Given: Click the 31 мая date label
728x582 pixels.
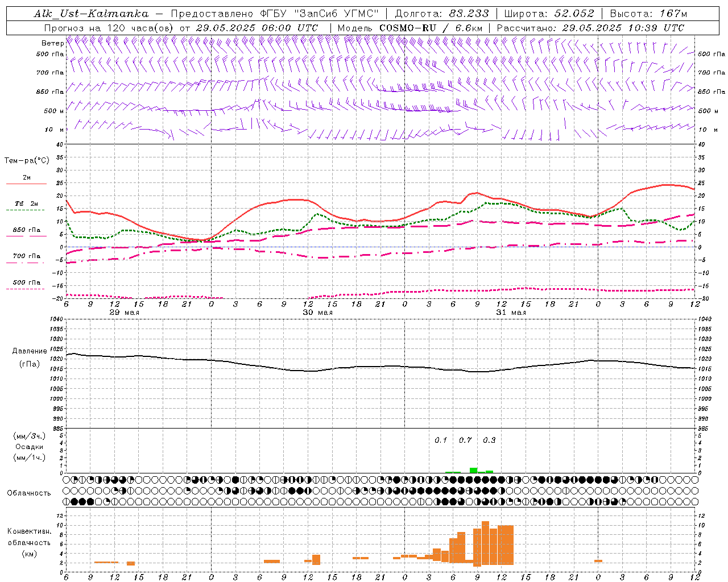Looking at the screenshot, I should [x=511, y=313].
